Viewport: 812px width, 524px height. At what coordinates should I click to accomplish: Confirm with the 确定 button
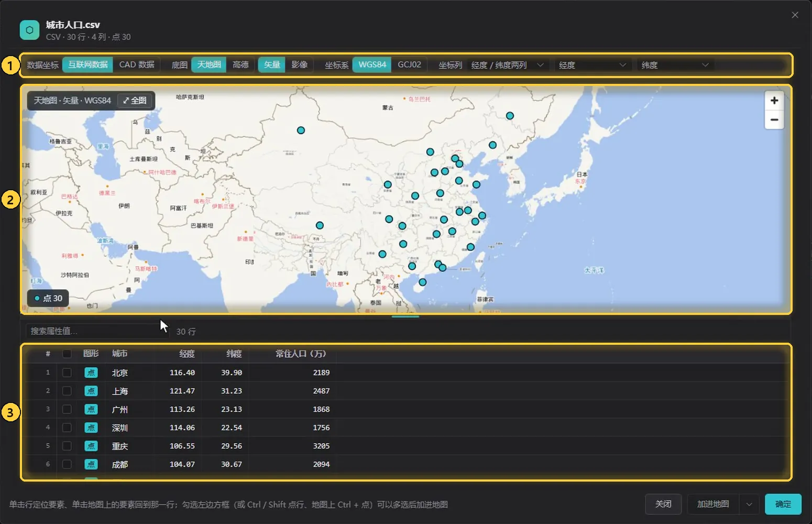(x=783, y=504)
